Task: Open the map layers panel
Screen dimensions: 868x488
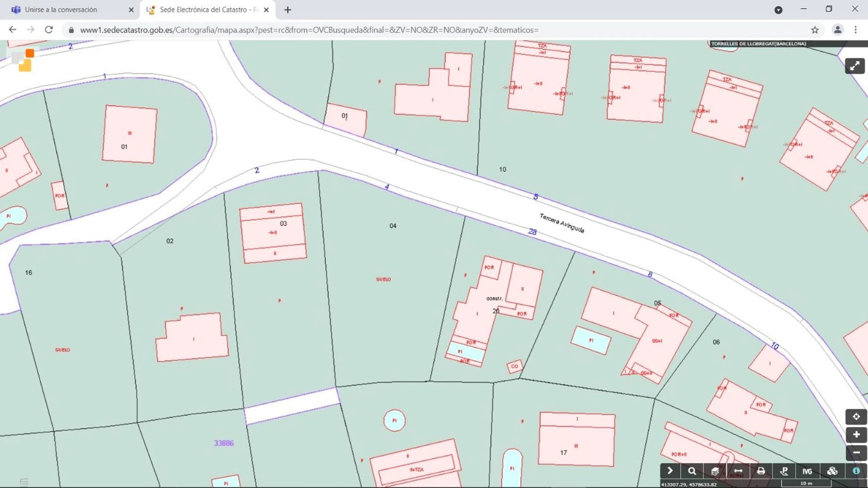Action: pos(715,471)
